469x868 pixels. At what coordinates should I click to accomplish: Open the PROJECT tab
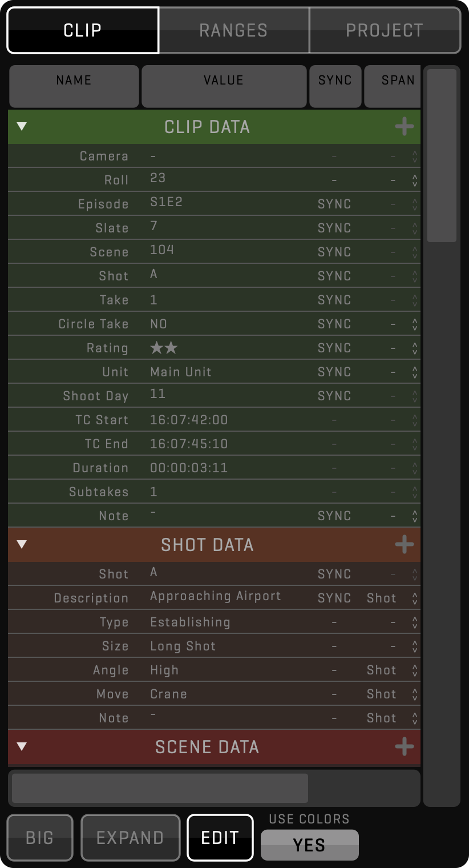coord(385,30)
